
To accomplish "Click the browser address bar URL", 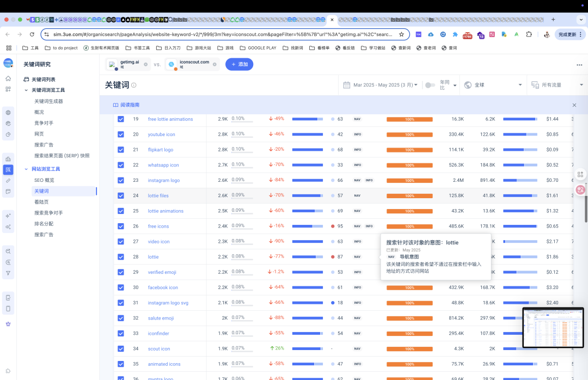I will coord(223,34).
